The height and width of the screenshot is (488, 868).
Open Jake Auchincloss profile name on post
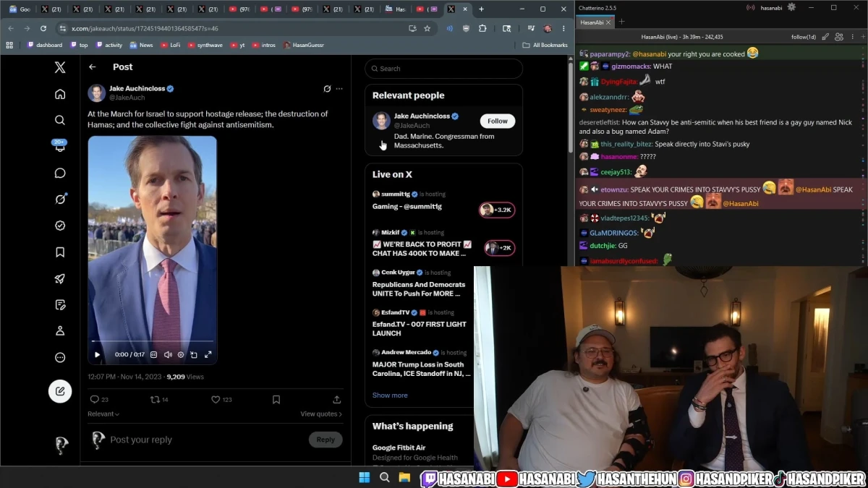click(137, 88)
